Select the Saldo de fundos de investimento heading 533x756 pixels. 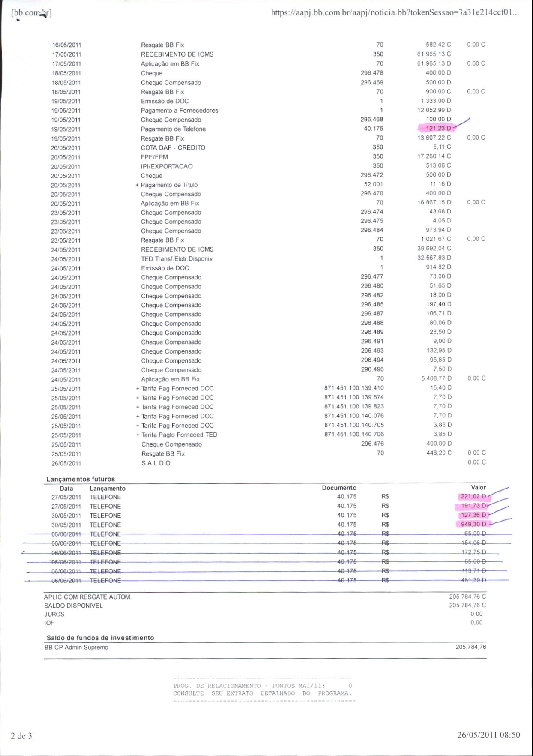(100, 638)
